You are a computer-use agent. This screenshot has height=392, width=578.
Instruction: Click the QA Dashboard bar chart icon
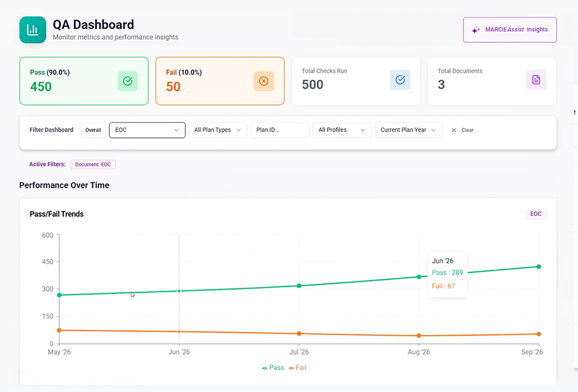coord(32,29)
